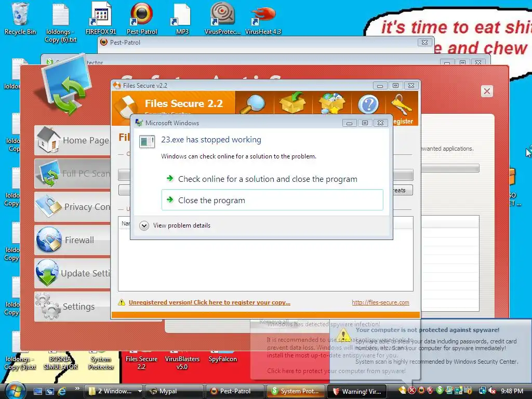
Task: Open Firewall section in the red sidebar
Action: (72, 240)
